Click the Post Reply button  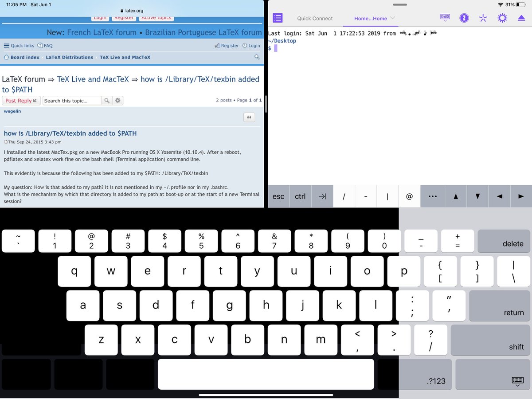(21, 101)
